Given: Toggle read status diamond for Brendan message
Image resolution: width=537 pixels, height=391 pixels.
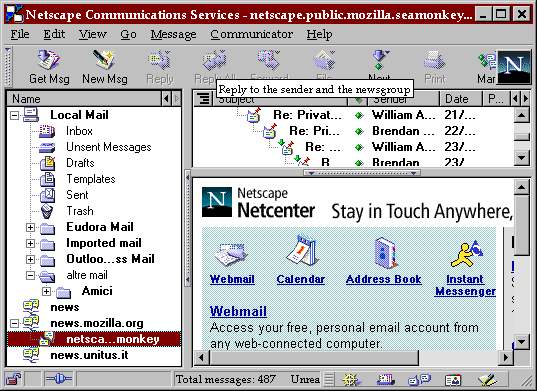Looking at the screenshot, I should (x=359, y=131).
